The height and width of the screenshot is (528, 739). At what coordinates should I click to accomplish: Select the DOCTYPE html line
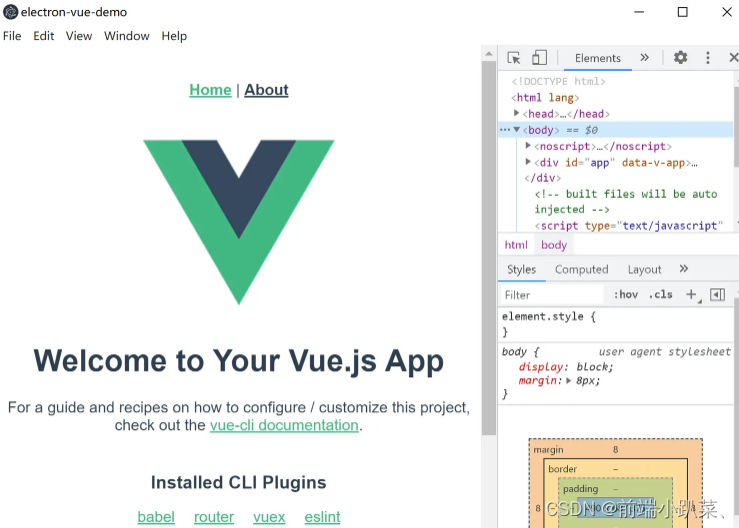pos(558,82)
